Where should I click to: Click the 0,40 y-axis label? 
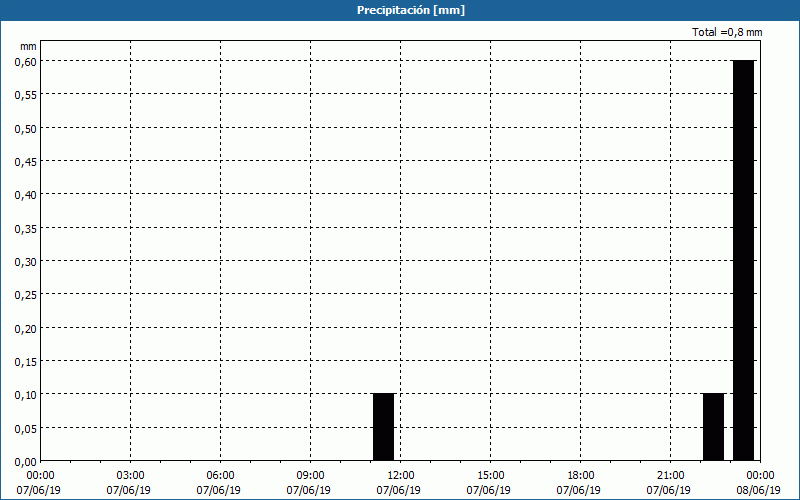(x=25, y=194)
